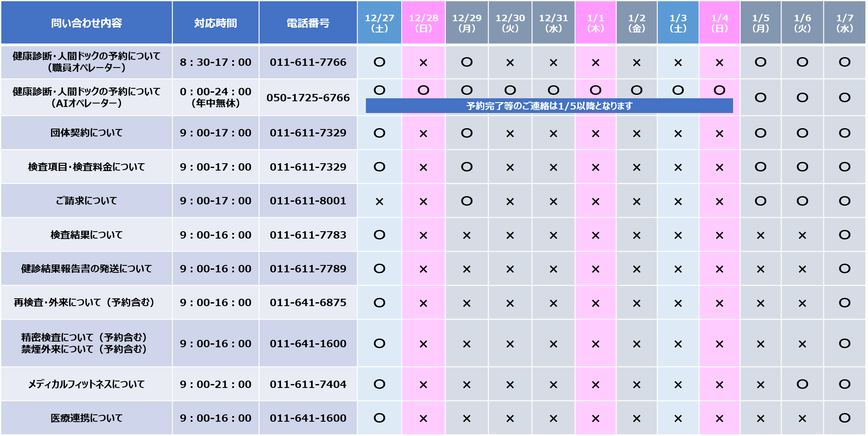Click the 問い合わせ内容 column header
The image size is (868, 436).
click(x=86, y=23)
